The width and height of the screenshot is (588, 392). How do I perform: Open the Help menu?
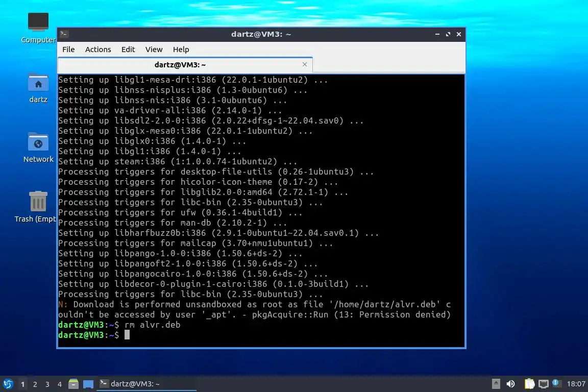[x=181, y=50]
